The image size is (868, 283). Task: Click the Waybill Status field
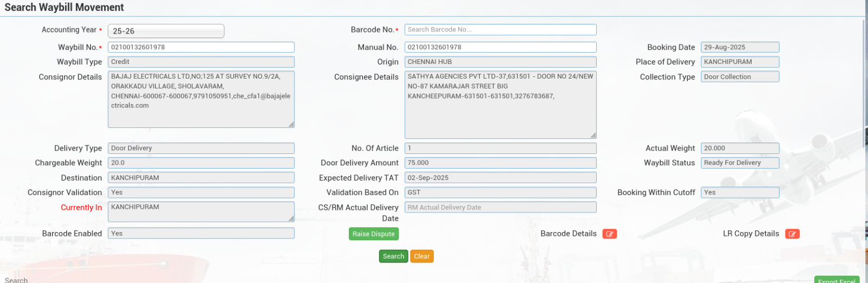(739, 163)
